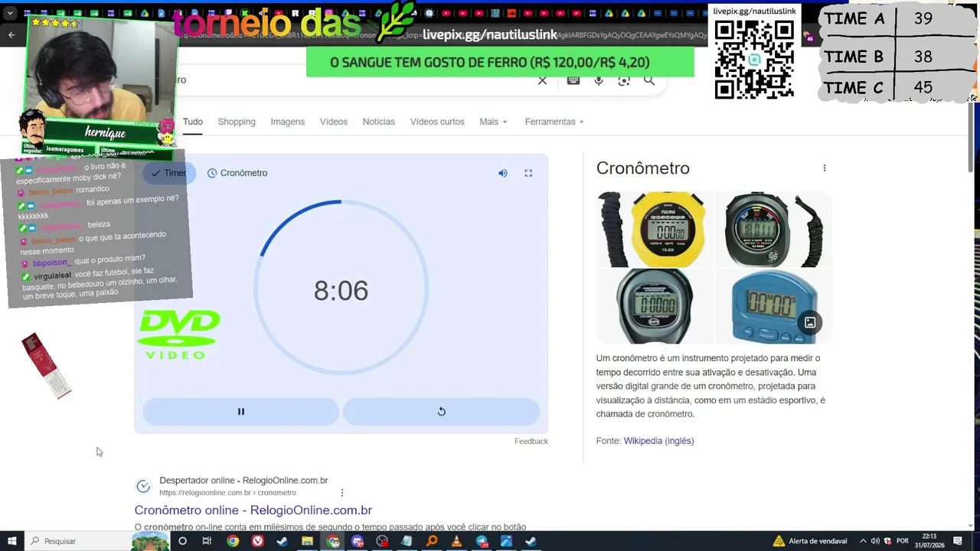Click the Feedback link under the timer
This screenshot has width=980, height=551.
point(531,442)
